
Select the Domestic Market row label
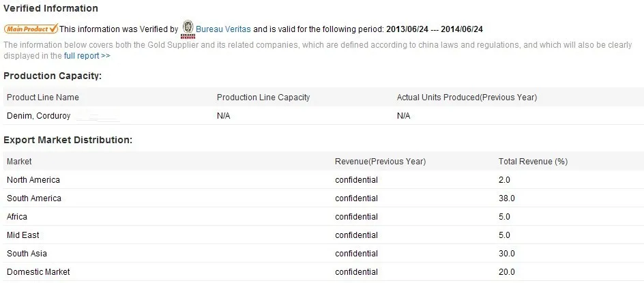38,272
